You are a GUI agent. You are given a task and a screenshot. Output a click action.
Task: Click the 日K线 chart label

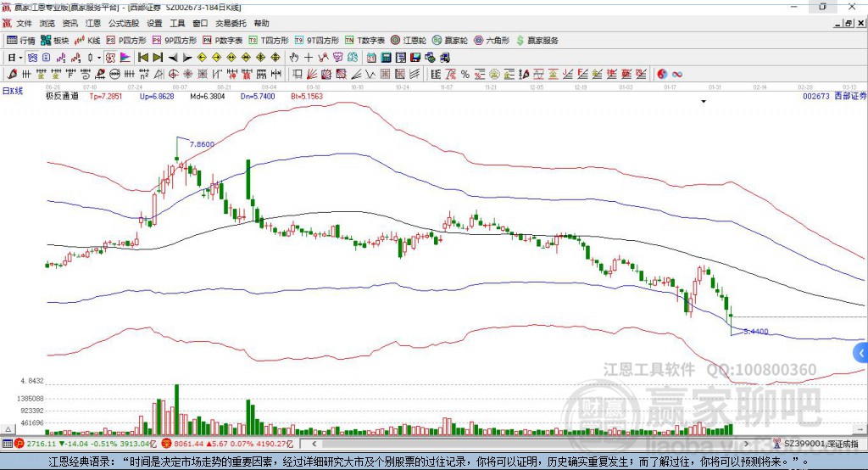pyautogui.click(x=13, y=91)
